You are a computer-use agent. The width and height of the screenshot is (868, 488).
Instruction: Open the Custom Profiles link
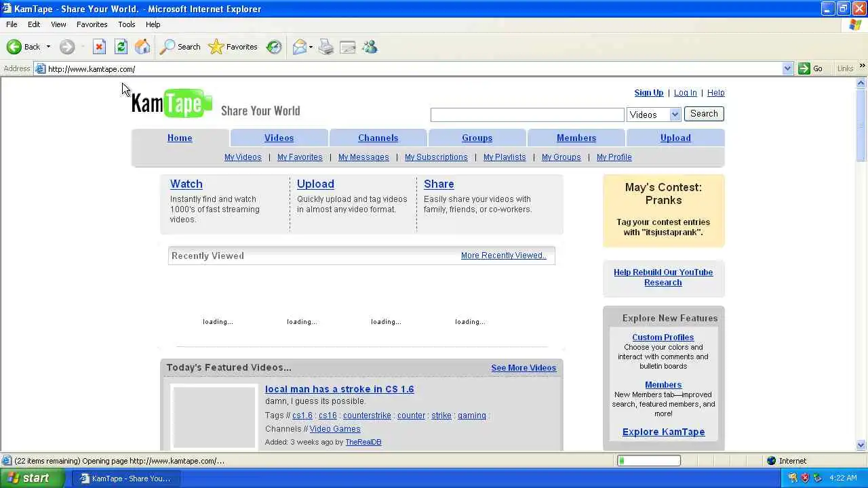click(663, 338)
